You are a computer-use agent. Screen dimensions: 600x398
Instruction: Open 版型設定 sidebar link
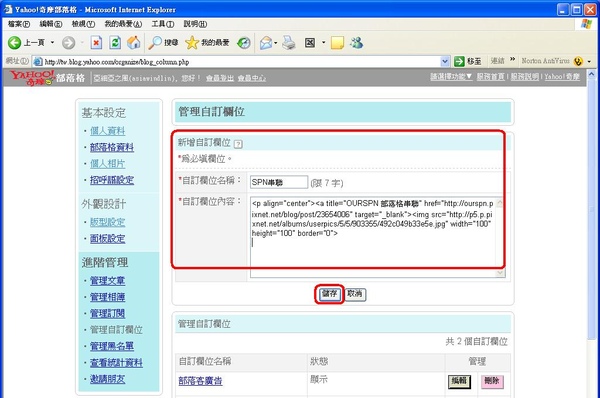108,222
